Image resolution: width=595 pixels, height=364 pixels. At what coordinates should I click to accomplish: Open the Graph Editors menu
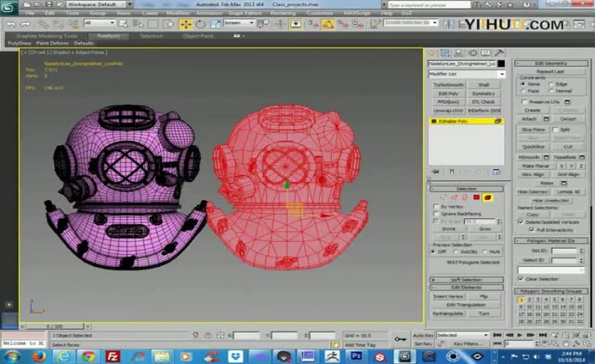point(245,13)
